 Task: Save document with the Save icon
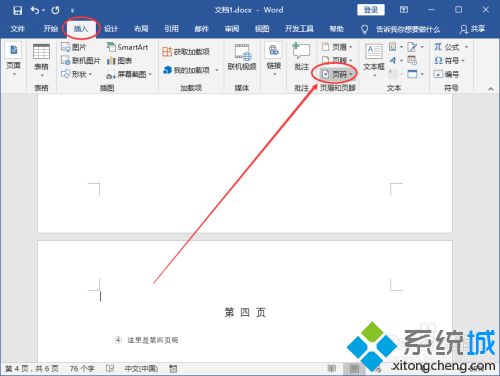point(17,10)
